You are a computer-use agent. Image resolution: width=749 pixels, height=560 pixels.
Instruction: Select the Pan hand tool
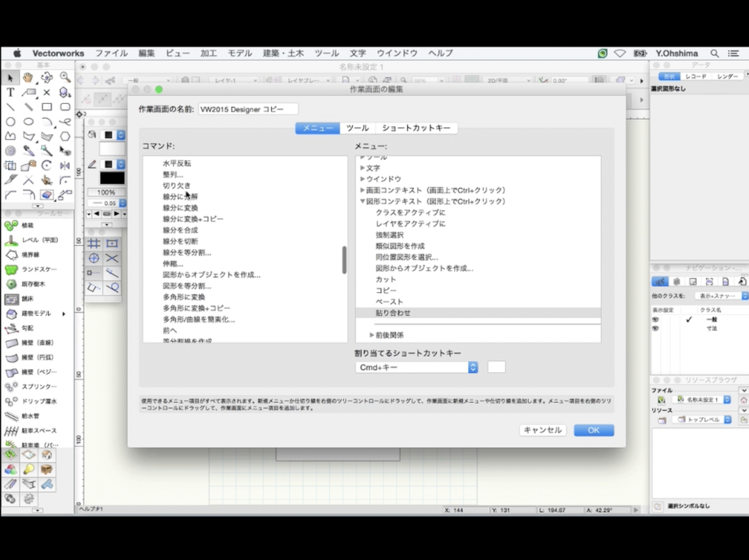point(28,78)
